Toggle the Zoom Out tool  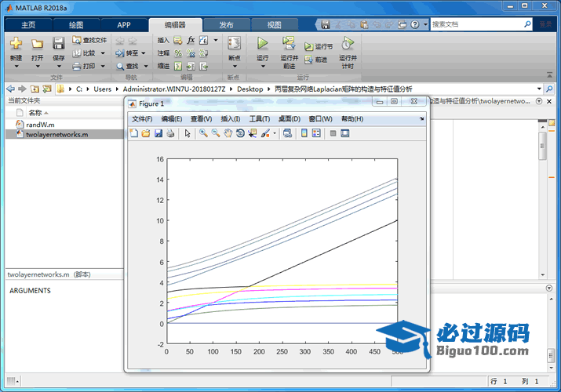(215, 133)
